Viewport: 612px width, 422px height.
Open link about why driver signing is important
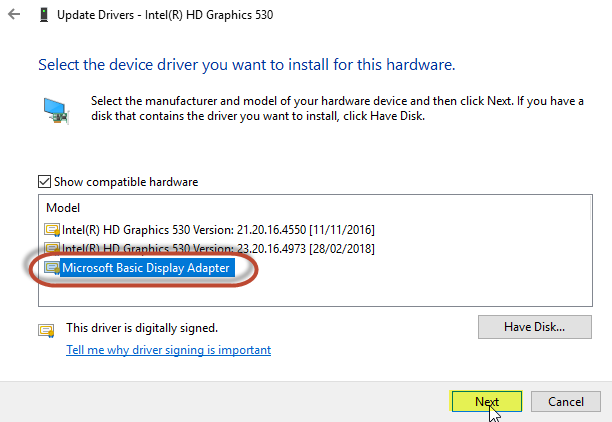(x=169, y=350)
